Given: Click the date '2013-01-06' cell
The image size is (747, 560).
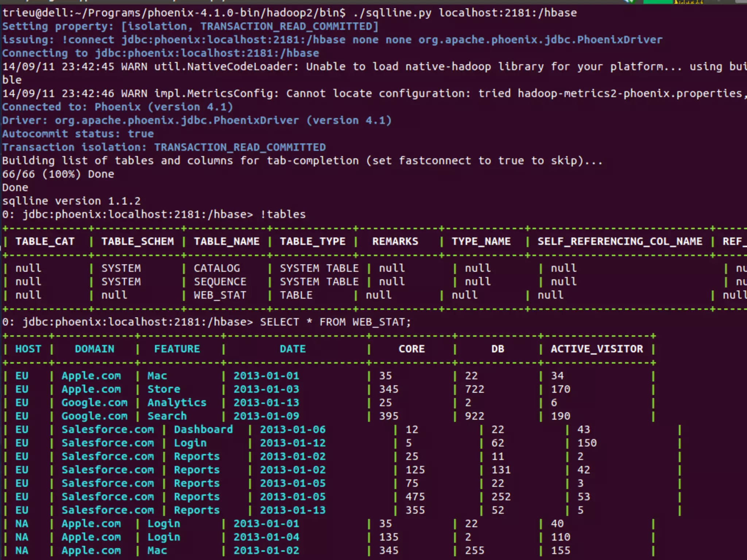Looking at the screenshot, I should 293,429.
